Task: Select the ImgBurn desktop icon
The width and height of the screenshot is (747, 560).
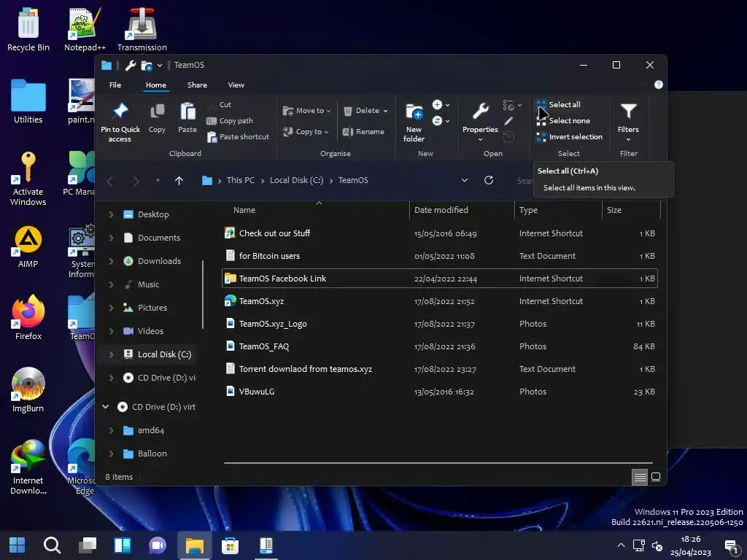Action: 28,389
